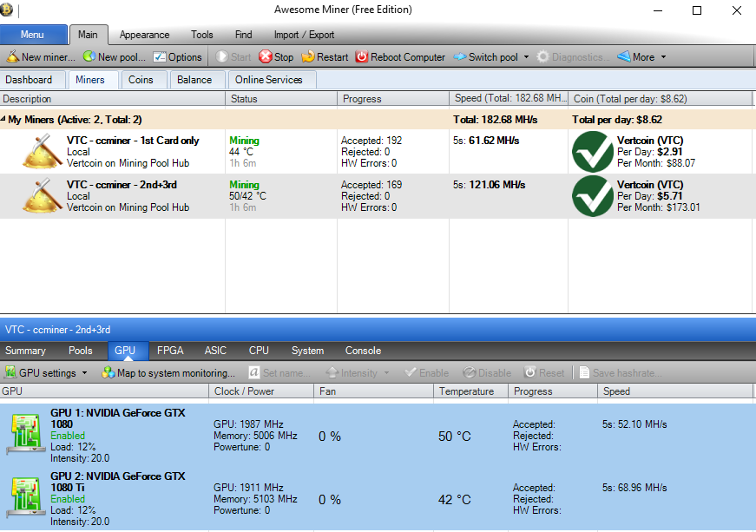756x532 pixels.
Task: Sort by the Description column header
Action: [x=112, y=99]
